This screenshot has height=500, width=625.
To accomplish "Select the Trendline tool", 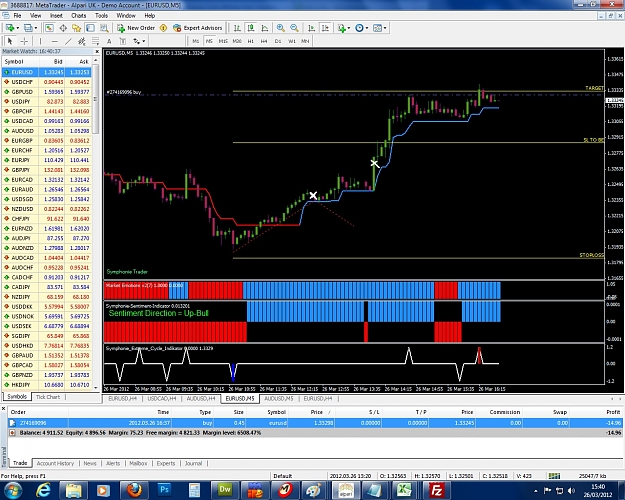I will [x=68, y=41].
